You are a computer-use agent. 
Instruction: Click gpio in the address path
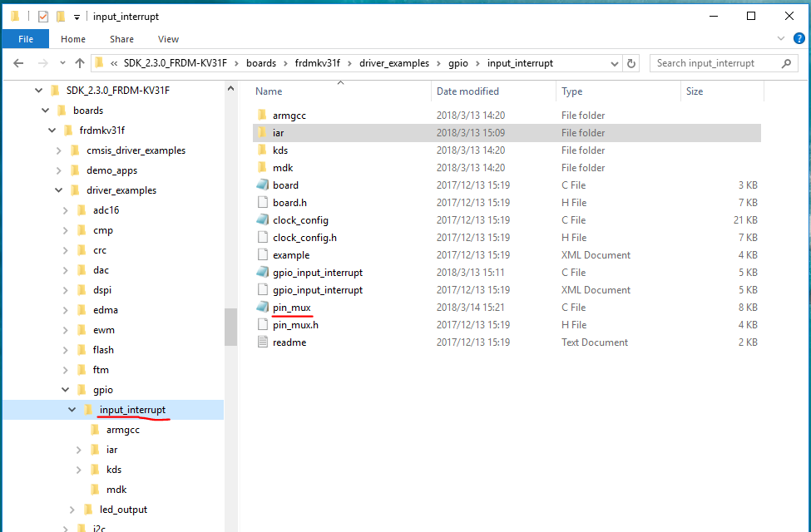point(458,63)
